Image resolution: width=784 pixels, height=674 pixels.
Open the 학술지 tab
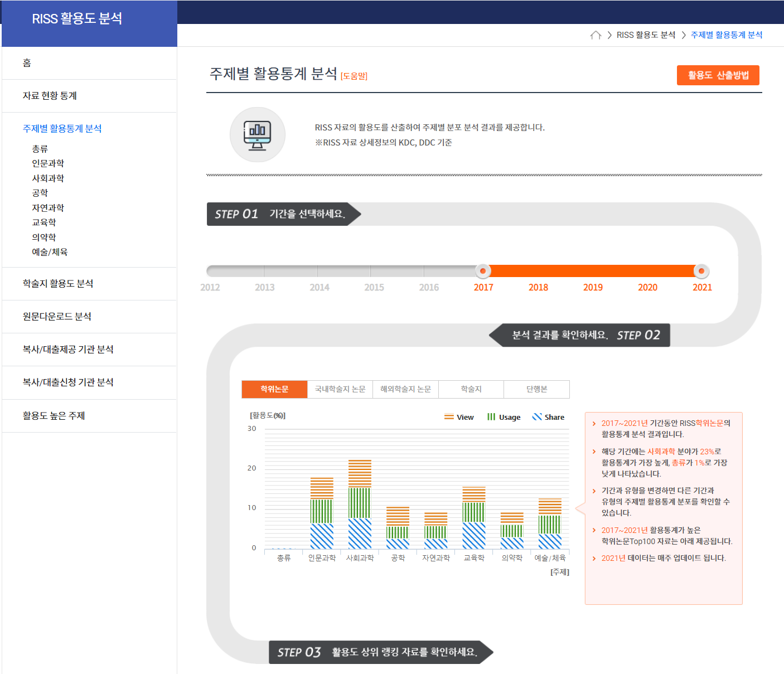pyautogui.click(x=471, y=389)
